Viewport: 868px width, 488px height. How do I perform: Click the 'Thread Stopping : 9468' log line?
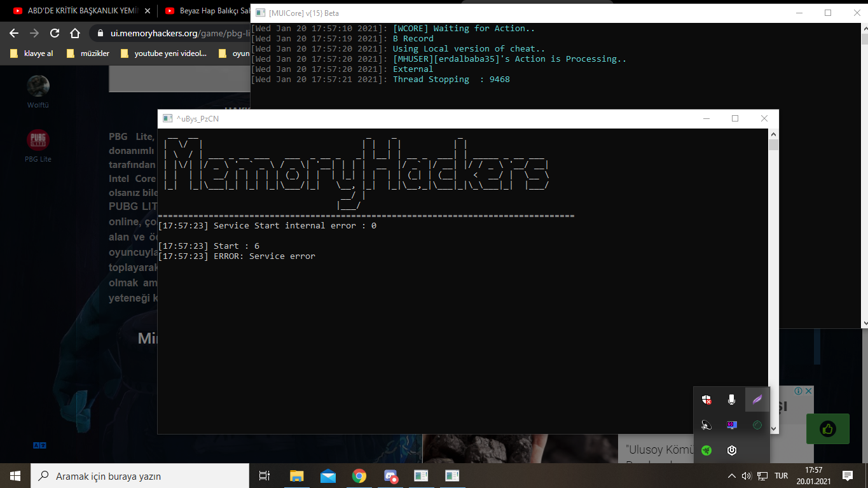(x=451, y=80)
